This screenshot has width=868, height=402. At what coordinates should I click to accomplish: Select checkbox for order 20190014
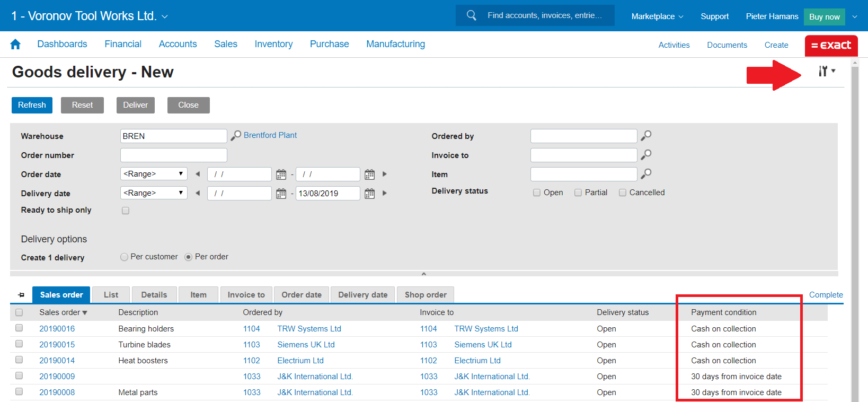coord(19,360)
